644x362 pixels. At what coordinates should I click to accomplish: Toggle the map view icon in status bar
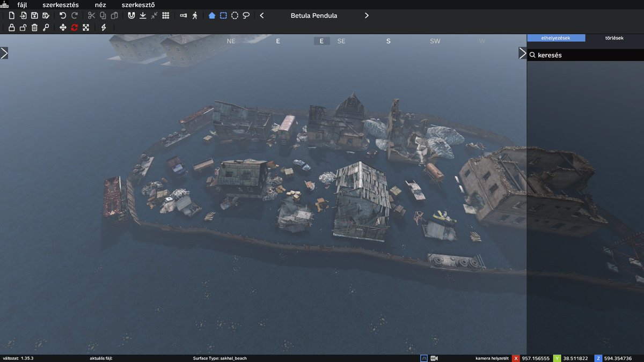(424, 358)
